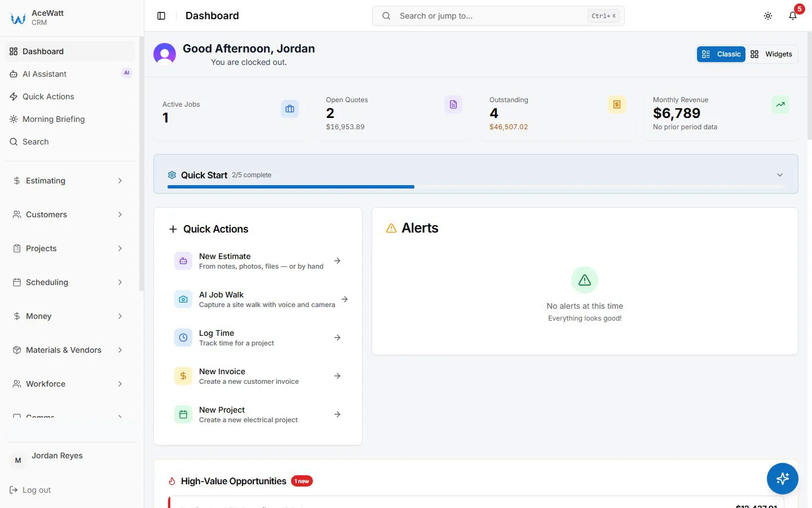Open arrow for New Estimate action
The height and width of the screenshot is (508, 812).
(337, 261)
